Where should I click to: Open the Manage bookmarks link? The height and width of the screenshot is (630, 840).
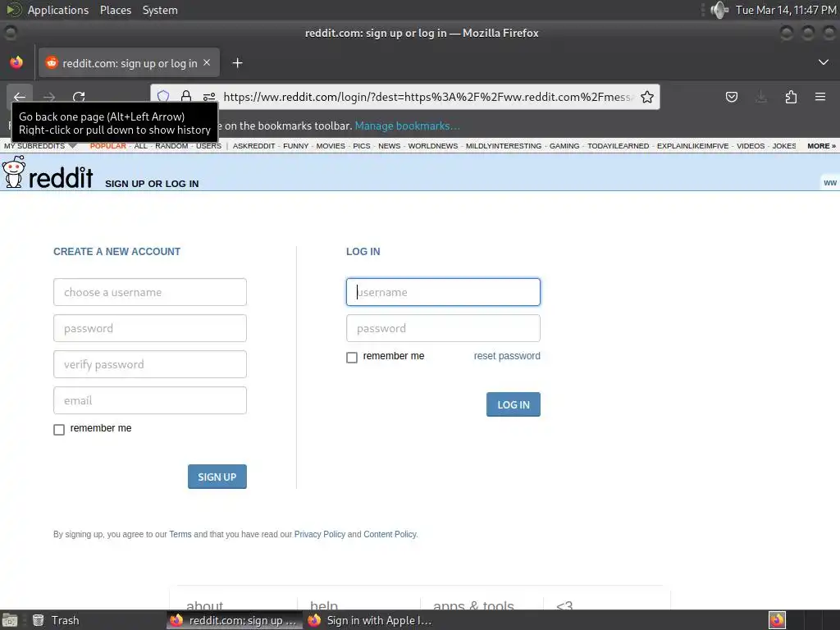pyautogui.click(x=407, y=126)
